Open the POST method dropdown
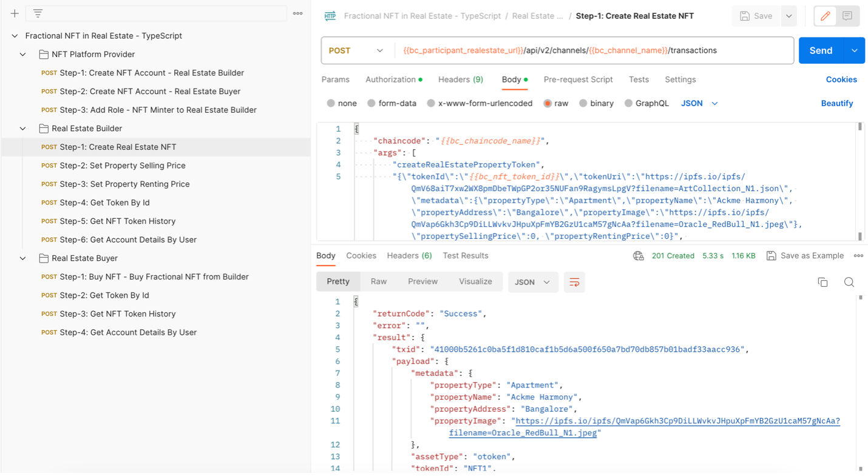Image resolution: width=868 pixels, height=476 pixels. (356, 51)
